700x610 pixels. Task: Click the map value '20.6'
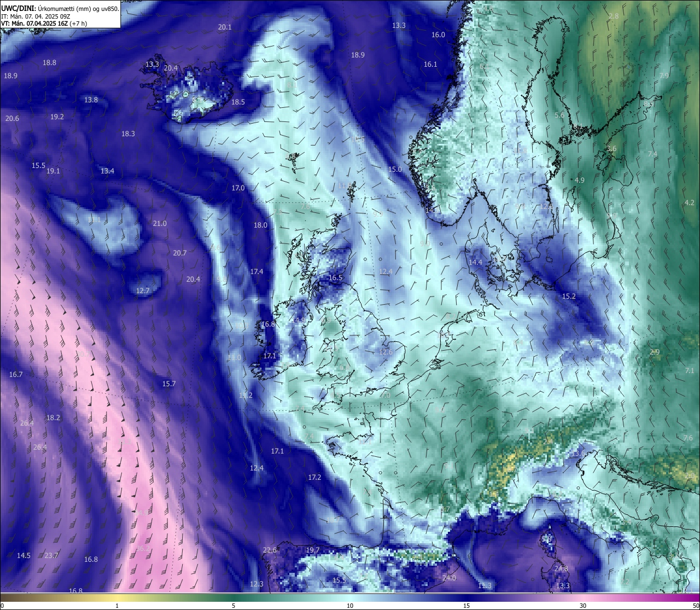[x=12, y=119]
